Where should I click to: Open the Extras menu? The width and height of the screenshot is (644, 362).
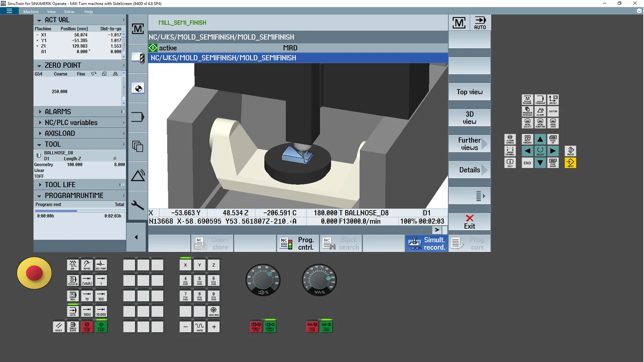(69, 11)
